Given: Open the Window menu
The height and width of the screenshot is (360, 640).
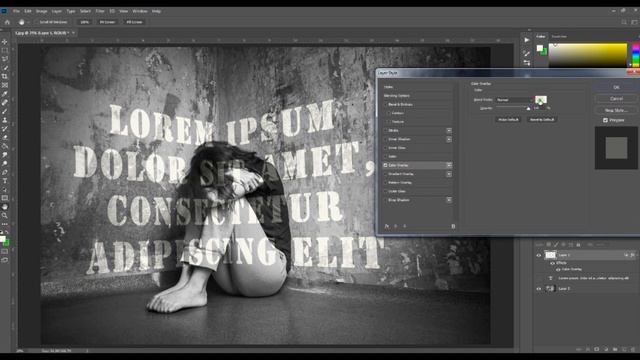Looking at the screenshot, I should [140, 11].
